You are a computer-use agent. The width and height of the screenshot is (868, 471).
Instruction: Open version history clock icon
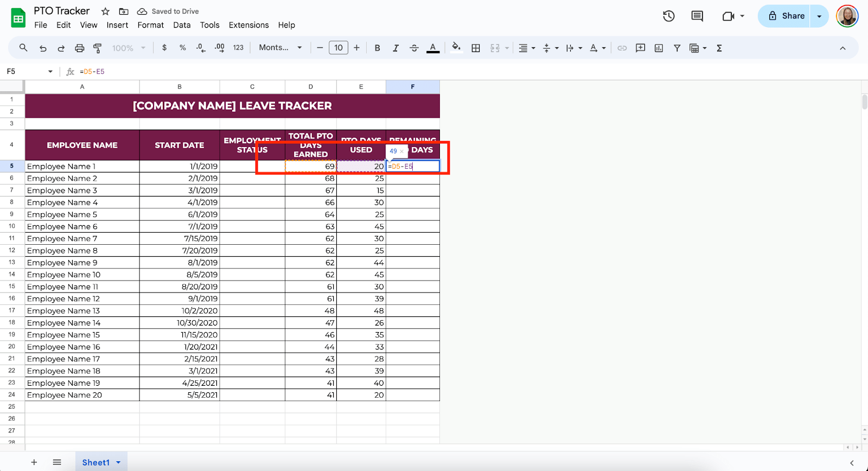[x=668, y=16]
